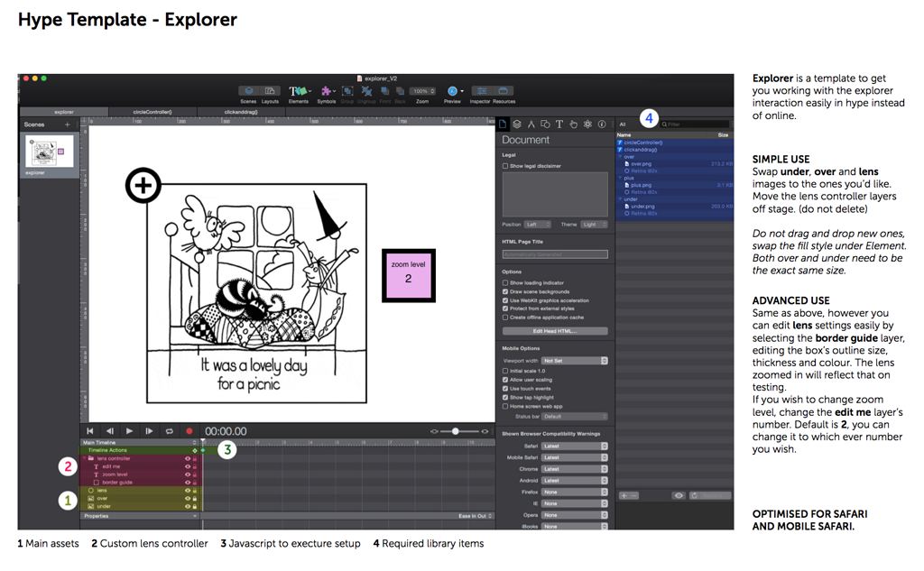Switch to the clickanddrag() tab
The image size is (924, 571).
pos(241,112)
